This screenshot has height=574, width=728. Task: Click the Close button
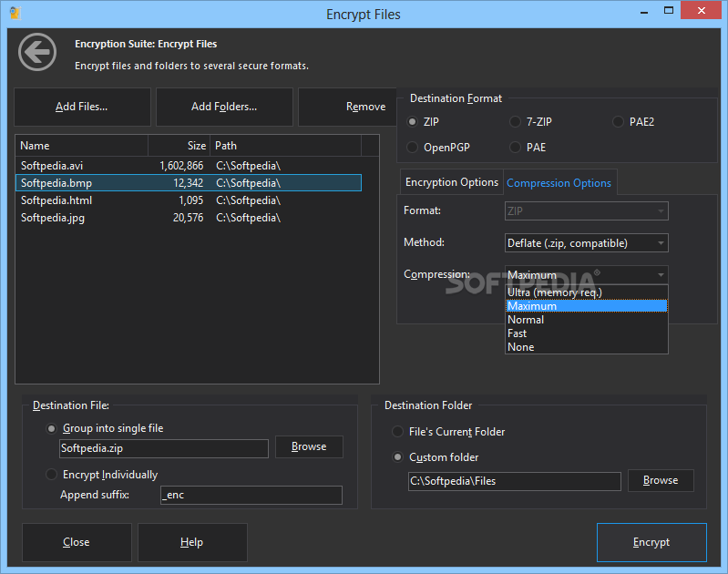pyautogui.click(x=77, y=542)
